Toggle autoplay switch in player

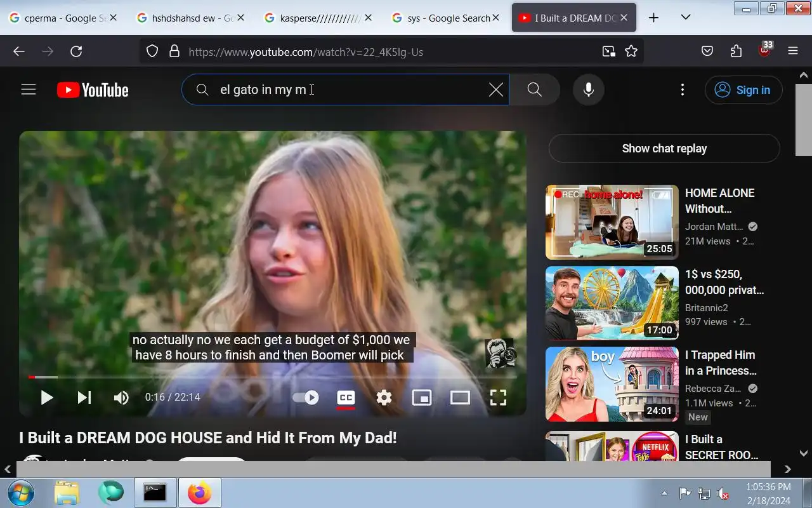[x=306, y=398]
